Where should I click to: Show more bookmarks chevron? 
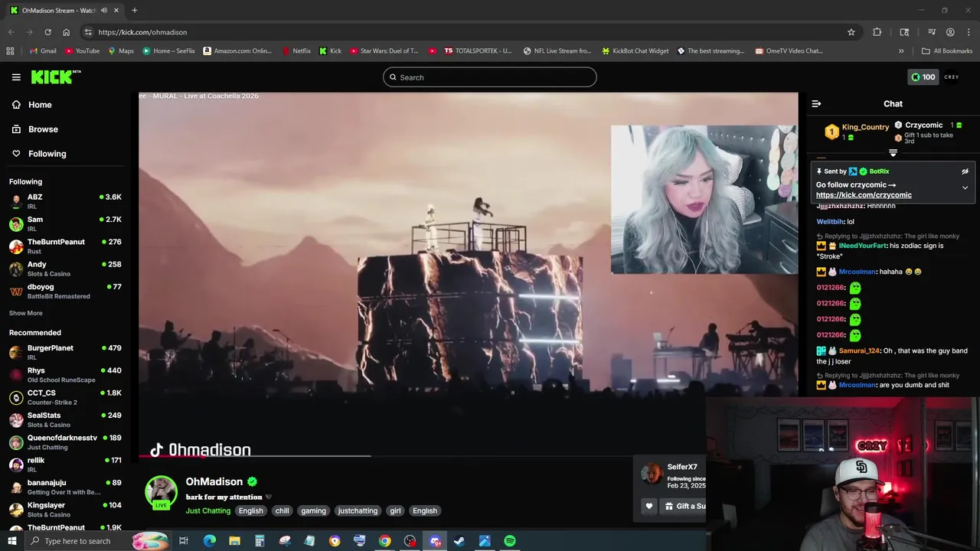[901, 51]
